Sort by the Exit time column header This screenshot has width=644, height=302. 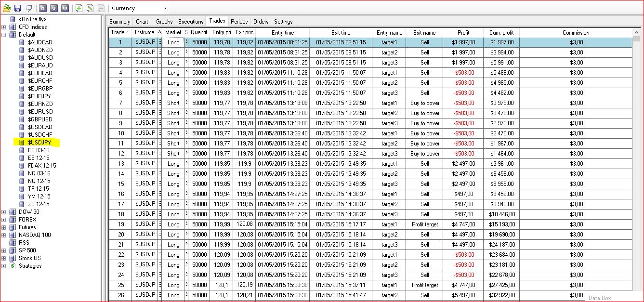tap(341, 33)
